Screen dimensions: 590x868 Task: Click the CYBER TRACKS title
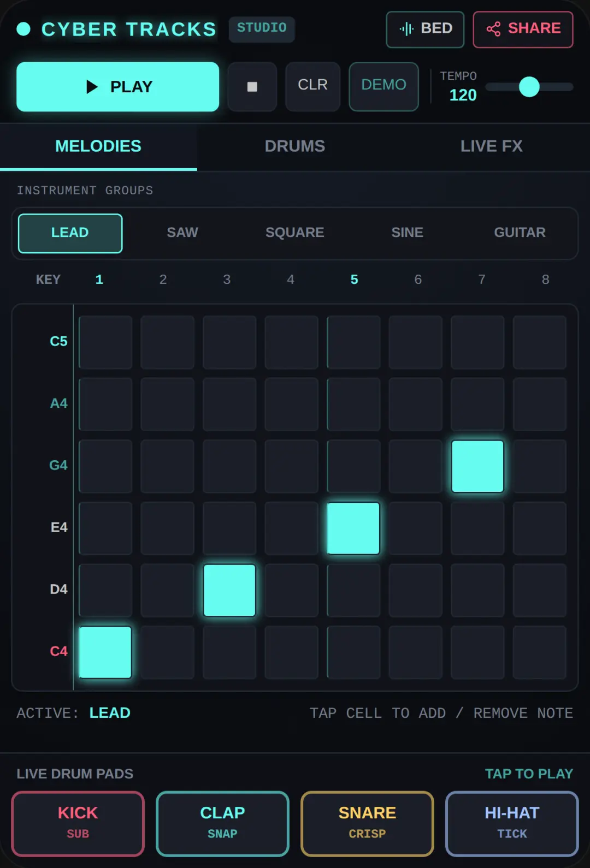coord(129,29)
